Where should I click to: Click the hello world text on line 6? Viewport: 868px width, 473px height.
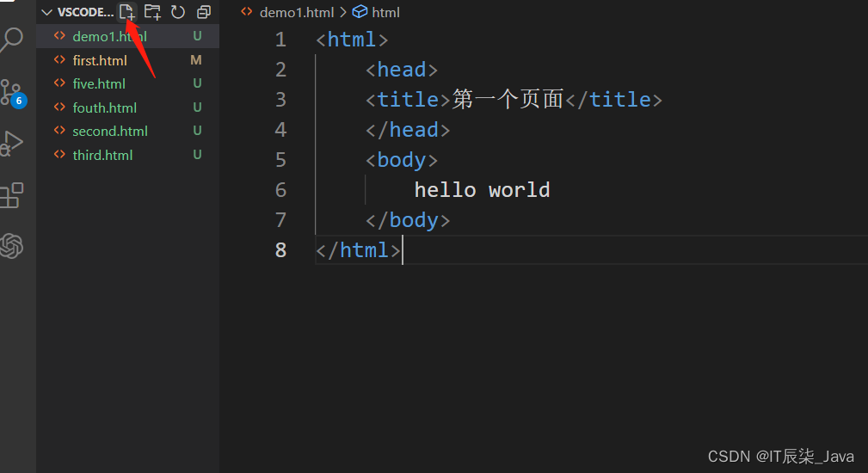click(x=482, y=190)
